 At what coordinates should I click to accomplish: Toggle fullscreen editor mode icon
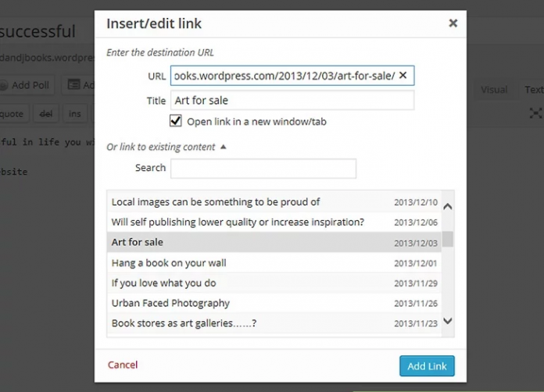535,113
